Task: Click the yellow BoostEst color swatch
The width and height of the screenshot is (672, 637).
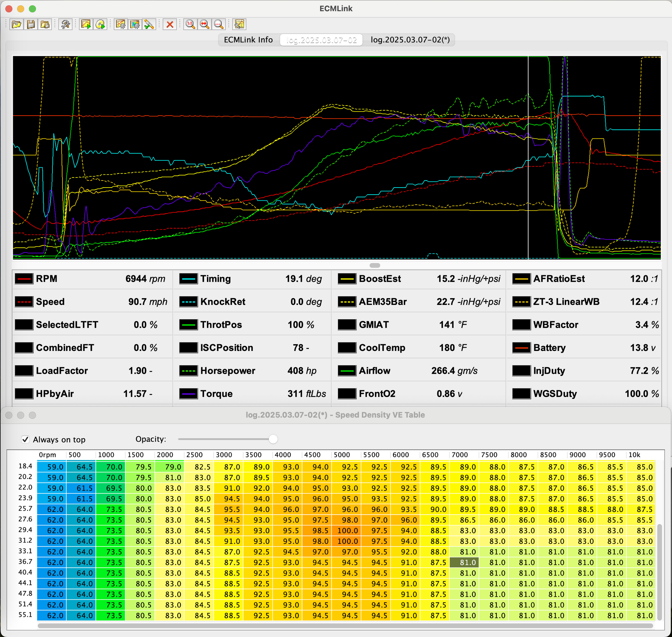Action: point(347,279)
